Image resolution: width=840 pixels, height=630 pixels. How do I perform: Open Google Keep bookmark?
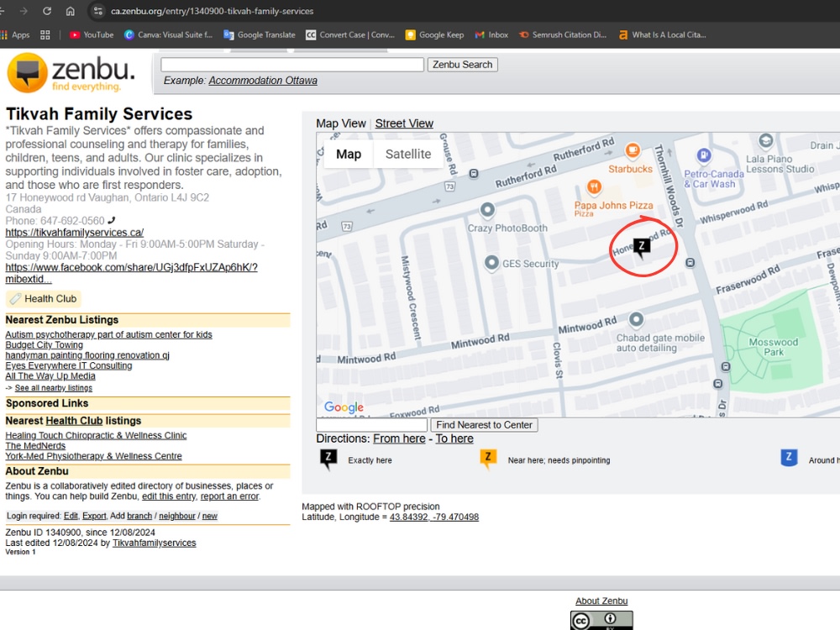pyautogui.click(x=434, y=34)
